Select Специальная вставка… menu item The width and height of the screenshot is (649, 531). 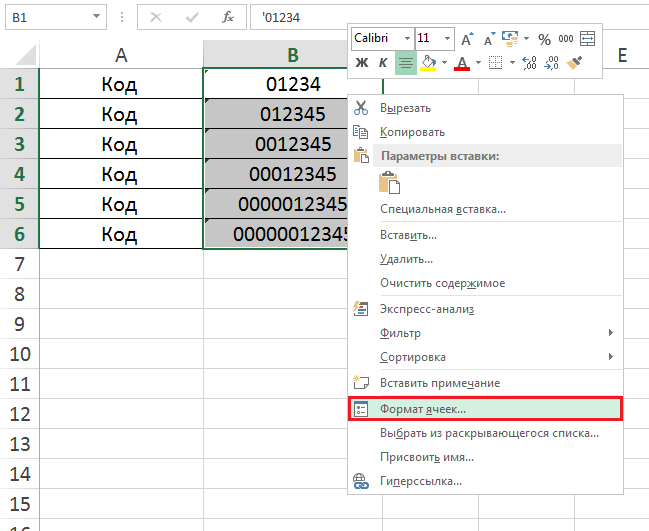click(x=486, y=209)
